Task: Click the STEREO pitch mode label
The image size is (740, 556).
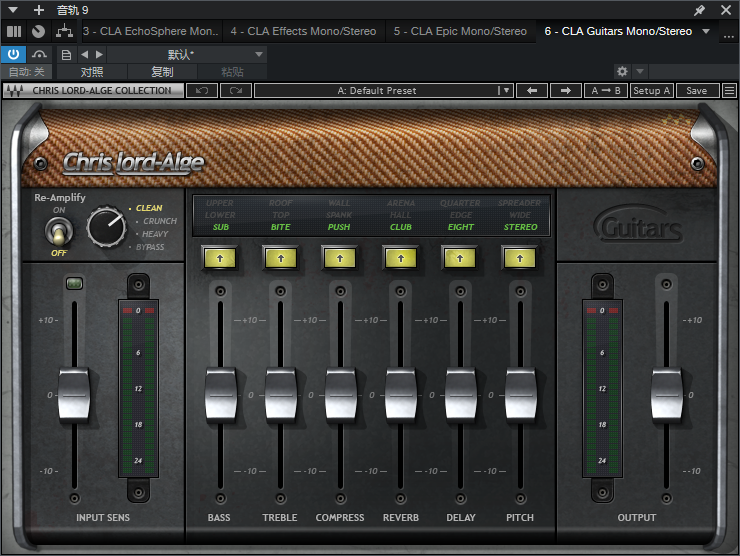Action: [520, 227]
